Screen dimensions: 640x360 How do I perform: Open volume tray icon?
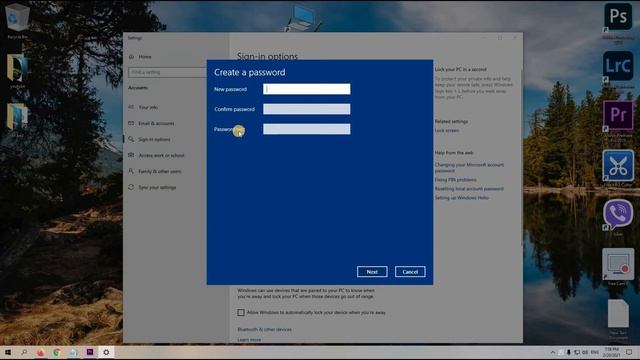[x=585, y=352]
